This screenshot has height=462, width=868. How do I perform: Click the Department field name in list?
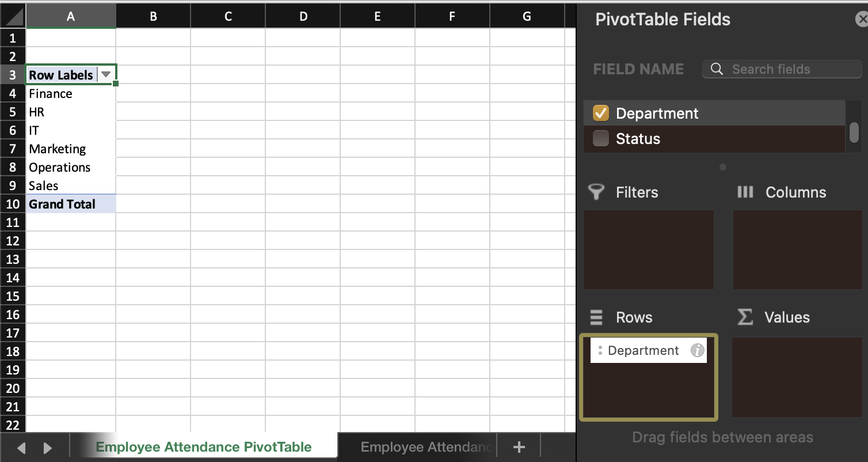657,113
